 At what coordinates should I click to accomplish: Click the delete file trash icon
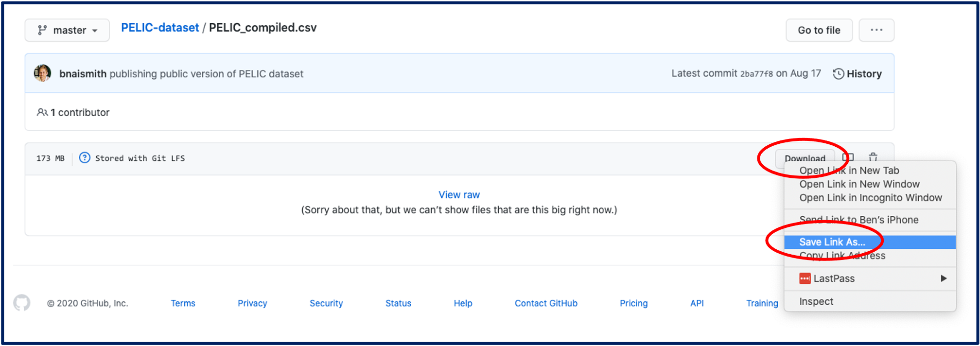coord(873,156)
